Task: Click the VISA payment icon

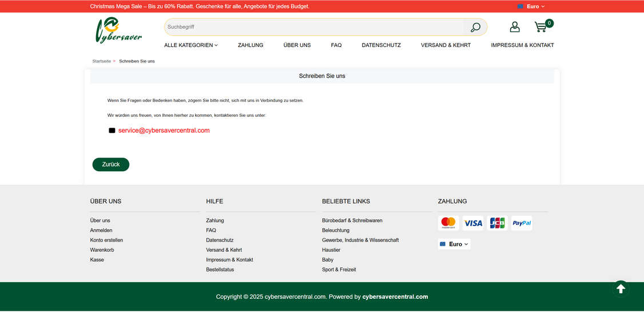Action: pos(473,223)
